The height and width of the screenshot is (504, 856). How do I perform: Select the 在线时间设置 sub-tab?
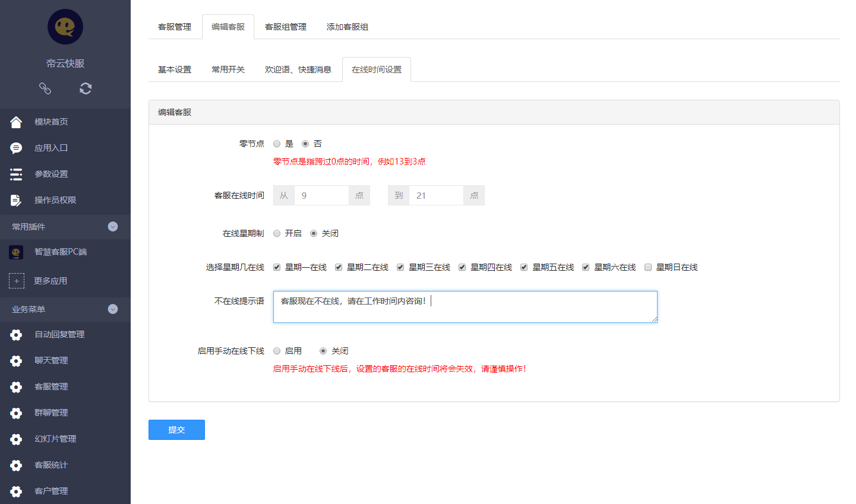point(377,69)
